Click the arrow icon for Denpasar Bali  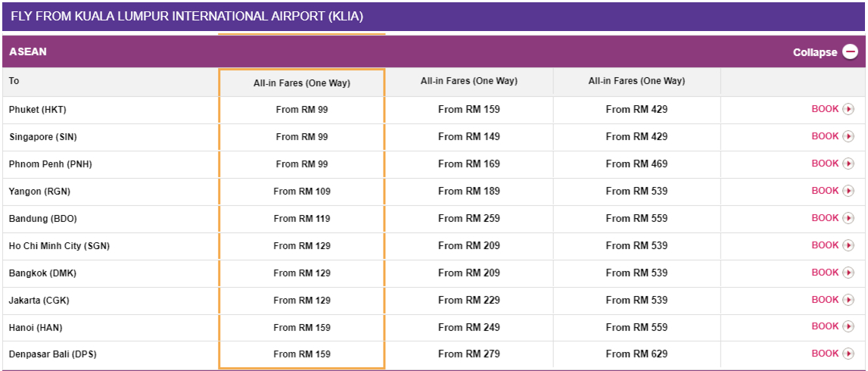pos(848,354)
